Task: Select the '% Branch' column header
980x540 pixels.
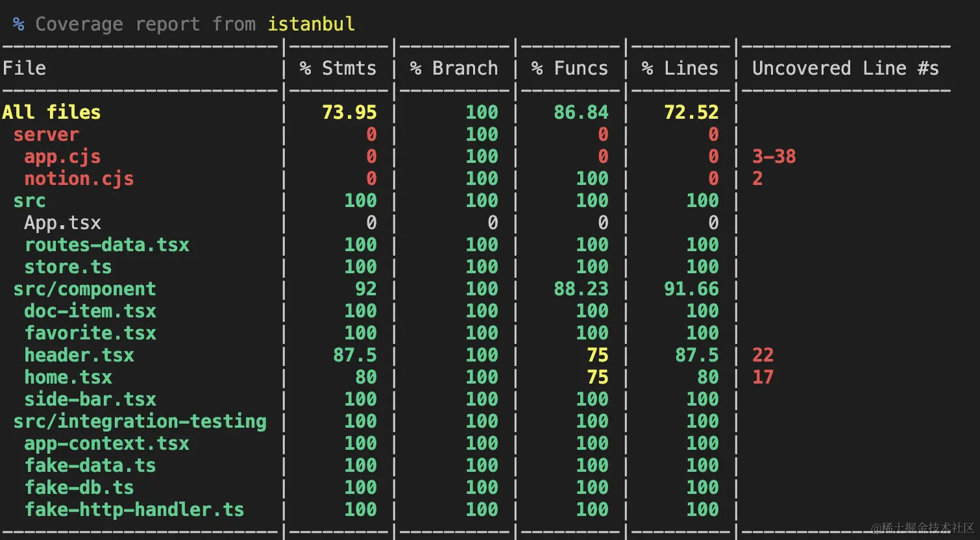Action: 454,68
